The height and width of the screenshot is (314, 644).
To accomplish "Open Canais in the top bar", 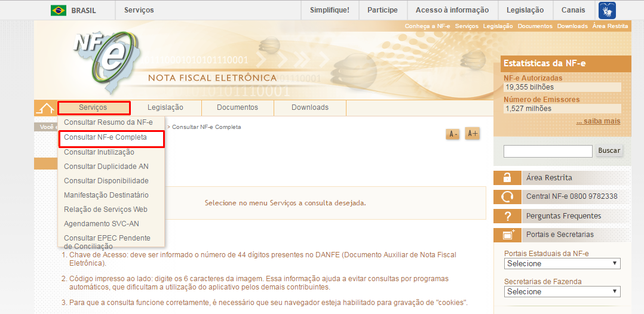I will [x=574, y=10].
